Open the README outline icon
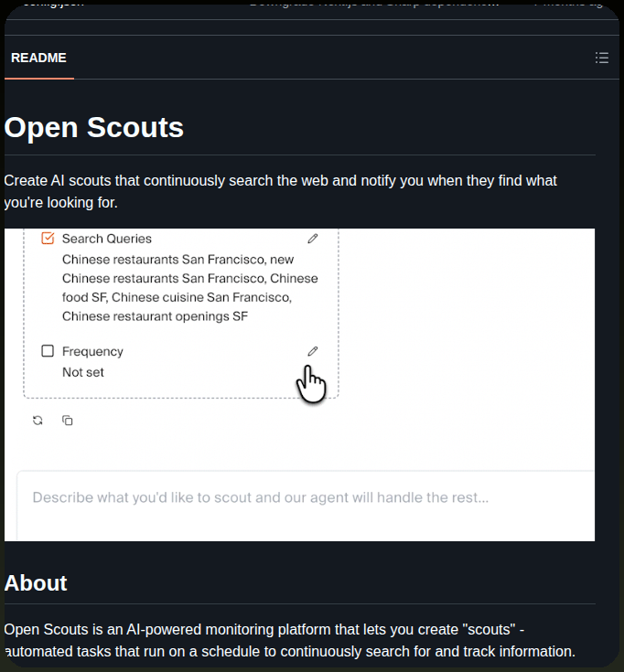This screenshot has width=624, height=672. [602, 58]
